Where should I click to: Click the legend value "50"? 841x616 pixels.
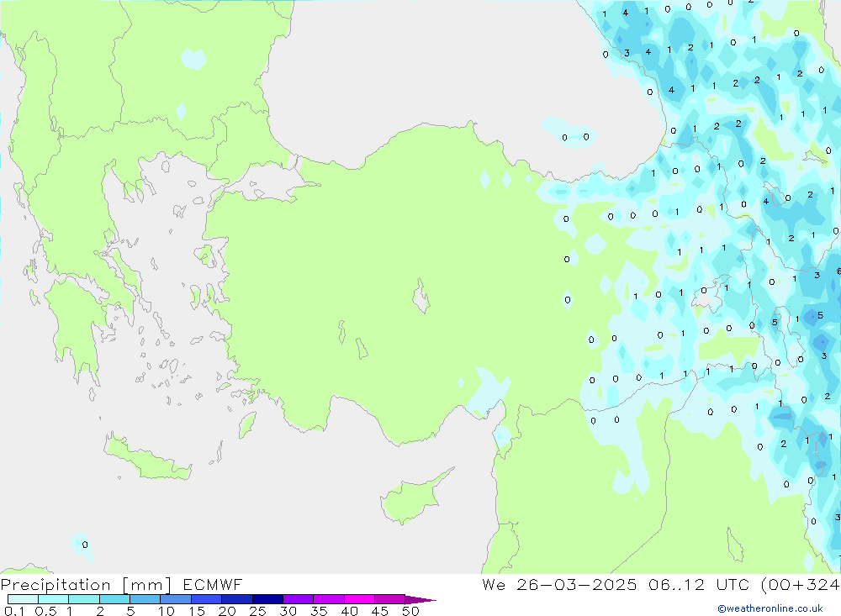coord(411,611)
